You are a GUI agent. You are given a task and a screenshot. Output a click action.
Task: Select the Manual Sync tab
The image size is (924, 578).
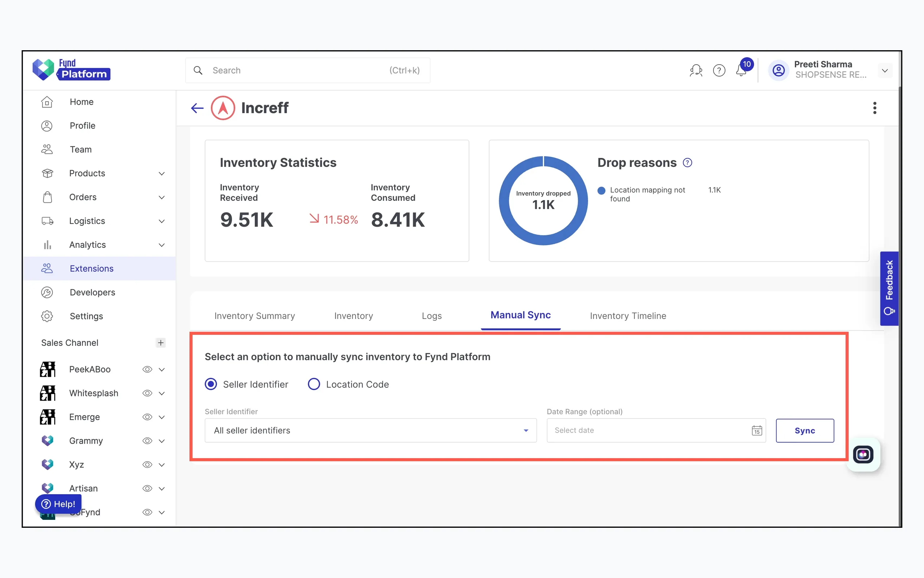(520, 315)
